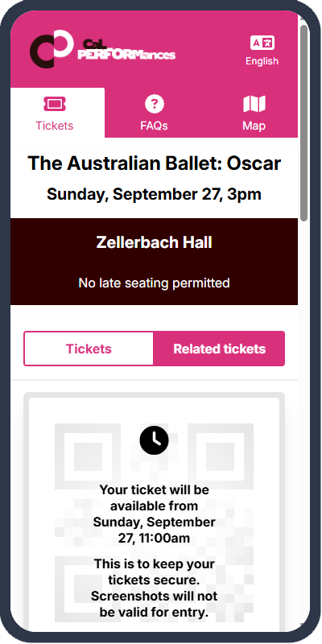Open the folded Map icon

[254, 104]
